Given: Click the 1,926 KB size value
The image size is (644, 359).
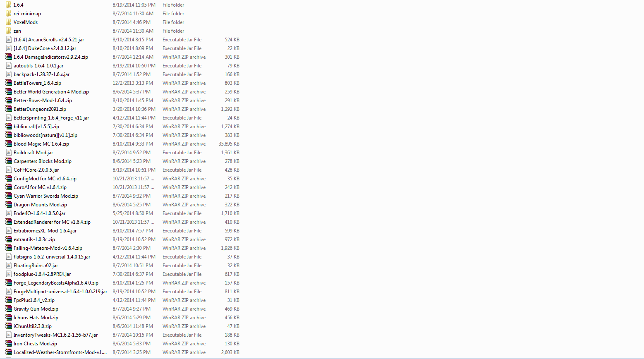Looking at the screenshot, I should pos(230,248).
